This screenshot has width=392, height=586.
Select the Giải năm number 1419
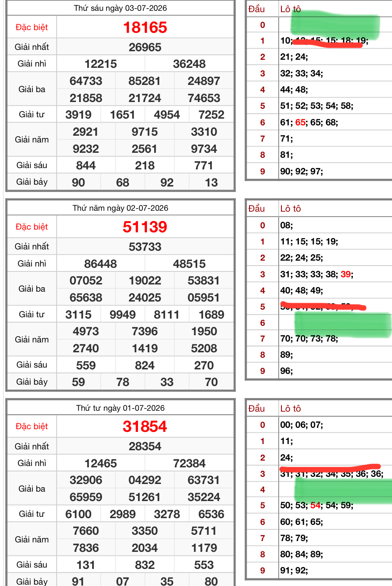tap(145, 348)
